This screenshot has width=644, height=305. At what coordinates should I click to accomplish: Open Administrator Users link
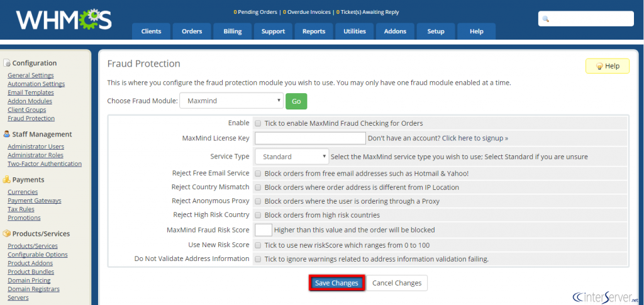pos(36,147)
